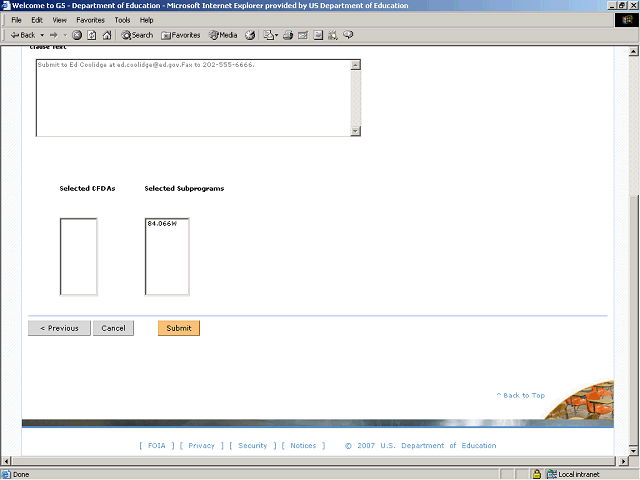Click the Clause Text scrollbar up arrow
The height and width of the screenshot is (480, 640).
356,65
